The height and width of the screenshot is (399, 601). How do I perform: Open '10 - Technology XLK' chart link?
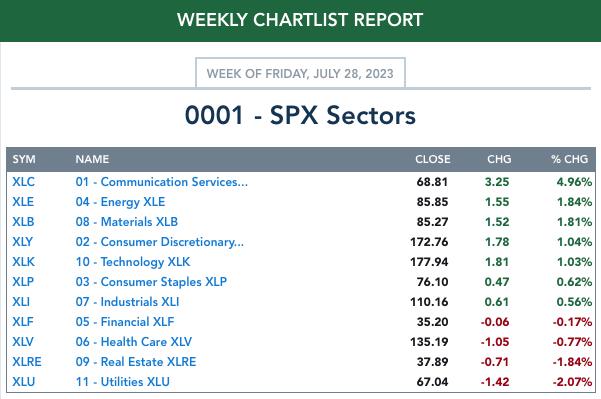(133, 262)
